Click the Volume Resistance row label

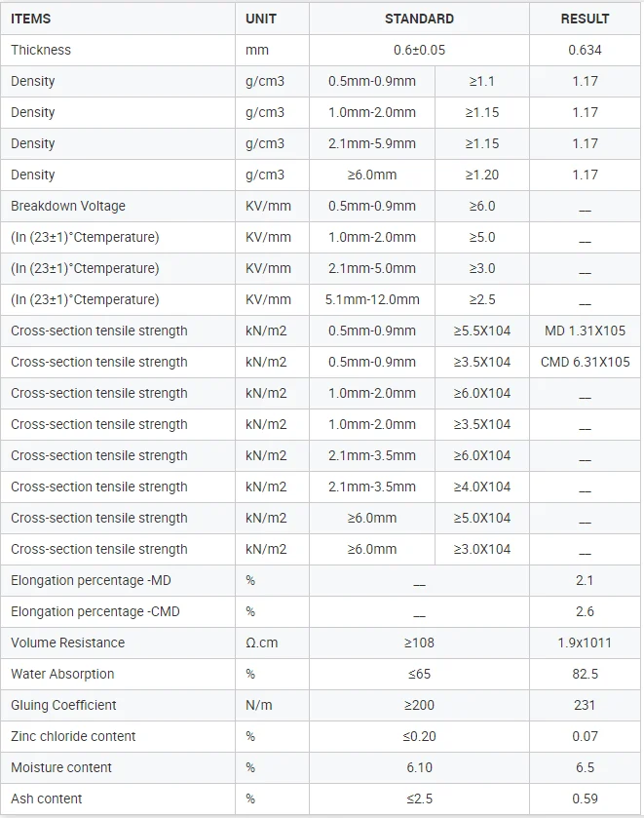point(68,643)
